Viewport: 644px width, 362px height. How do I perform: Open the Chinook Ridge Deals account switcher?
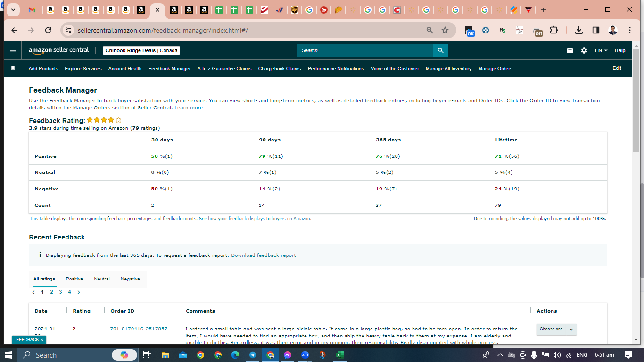[141, 50]
